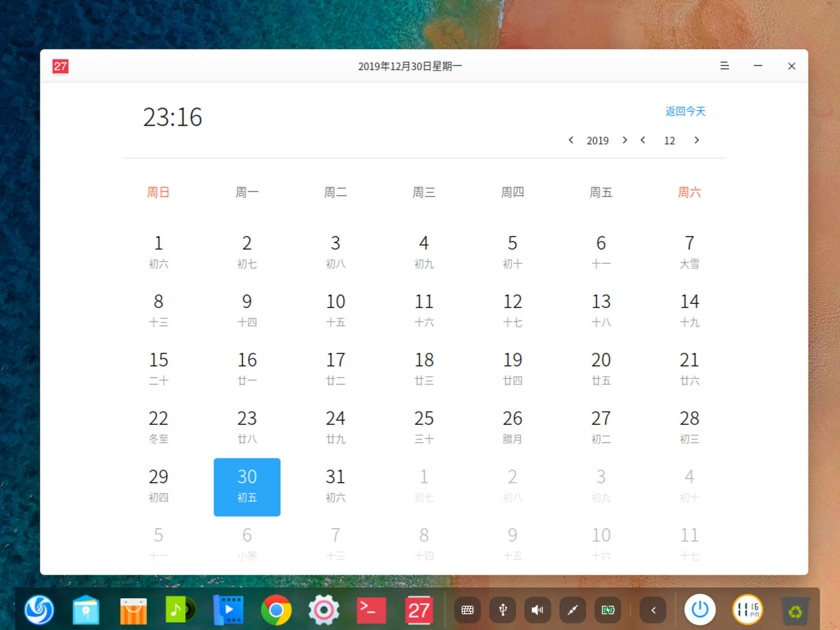The width and height of the screenshot is (840, 630).
Task: Open the volume control tray icon
Action: (x=537, y=610)
